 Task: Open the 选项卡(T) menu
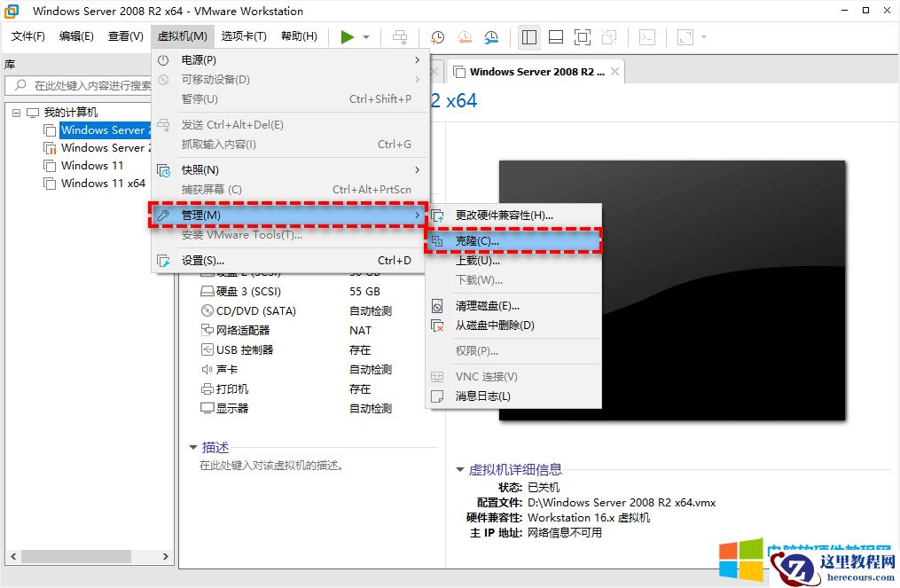(x=244, y=36)
